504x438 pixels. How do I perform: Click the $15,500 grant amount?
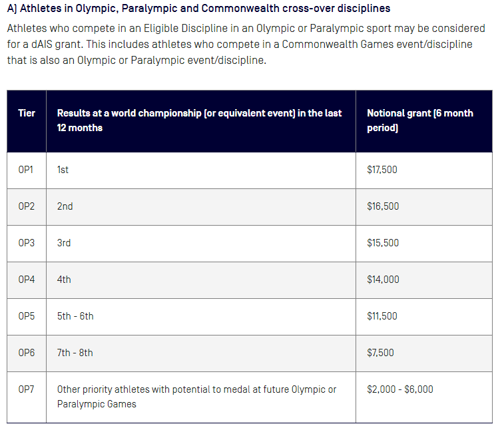(383, 243)
